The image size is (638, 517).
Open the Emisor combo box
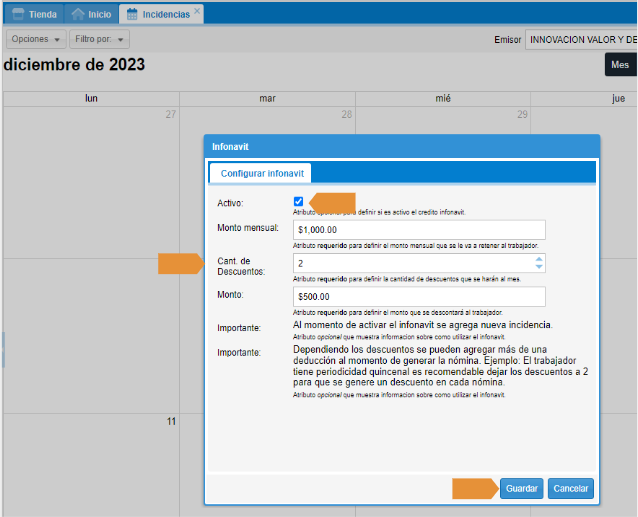coord(580,39)
